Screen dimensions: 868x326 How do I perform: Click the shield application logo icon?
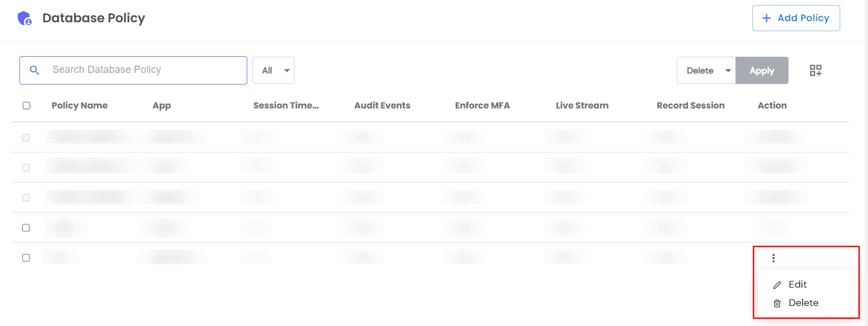(24, 18)
